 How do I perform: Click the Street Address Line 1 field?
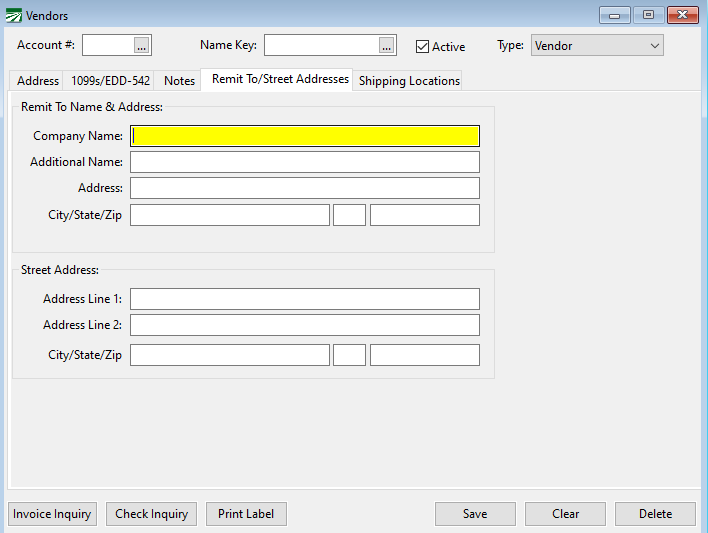point(305,299)
